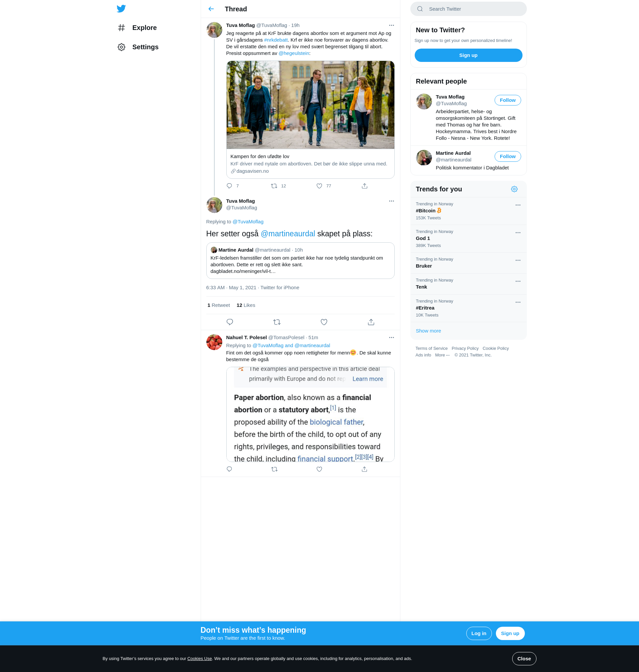The width and height of the screenshot is (639, 672).
Task: Open the Cookies Use link
Action: (x=199, y=658)
